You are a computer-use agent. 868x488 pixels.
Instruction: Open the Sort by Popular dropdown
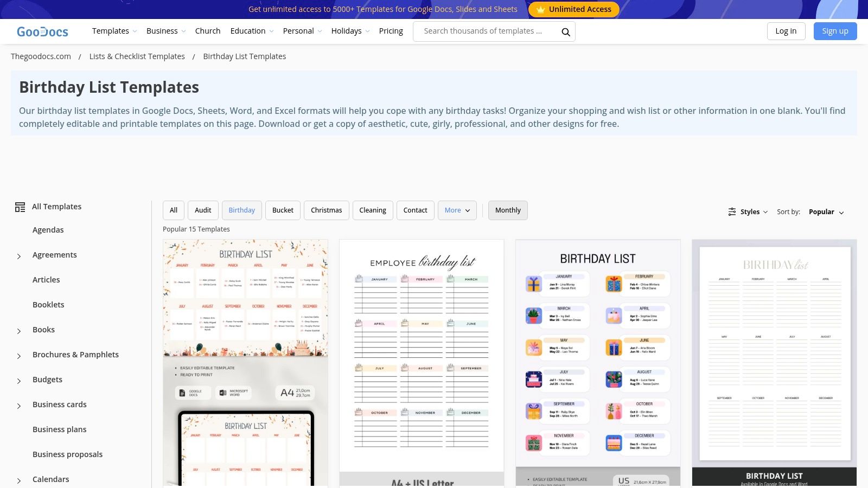coord(825,211)
